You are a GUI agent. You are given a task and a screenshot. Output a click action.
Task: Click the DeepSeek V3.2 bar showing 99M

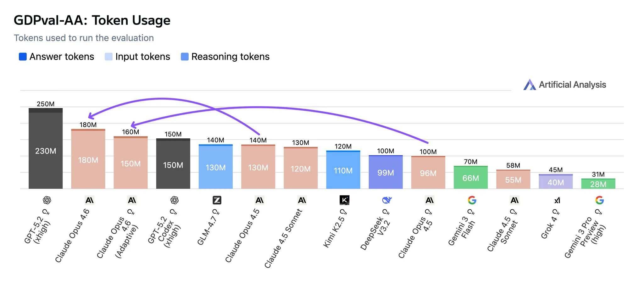[x=386, y=172]
